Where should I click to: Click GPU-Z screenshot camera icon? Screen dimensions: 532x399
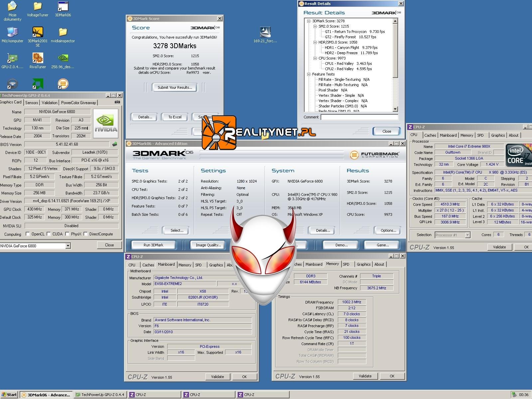pos(117,102)
